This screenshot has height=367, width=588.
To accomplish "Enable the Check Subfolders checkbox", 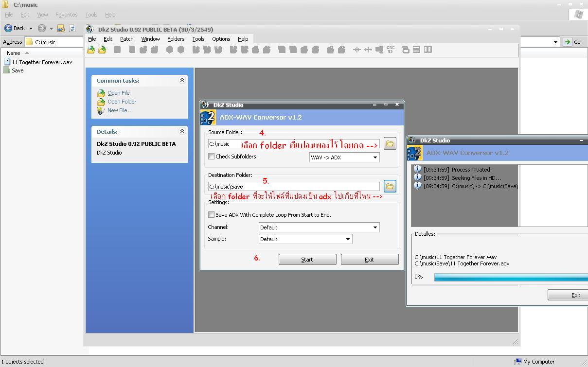I will click(211, 157).
